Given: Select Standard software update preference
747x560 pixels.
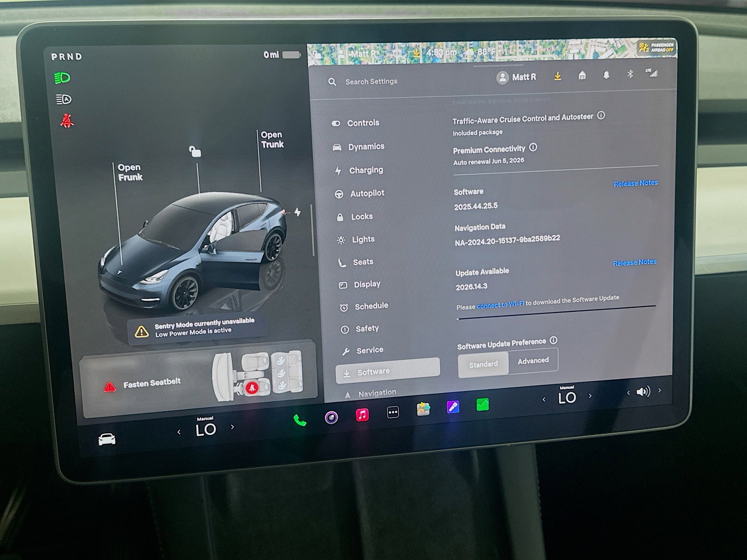Looking at the screenshot, I should (x=483, y=364).
